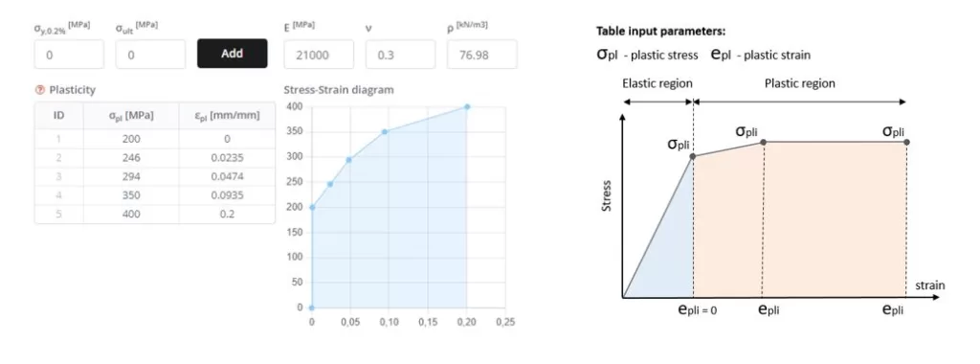
Task: Select the density field showing 76.98
Action: click(482, 55)
